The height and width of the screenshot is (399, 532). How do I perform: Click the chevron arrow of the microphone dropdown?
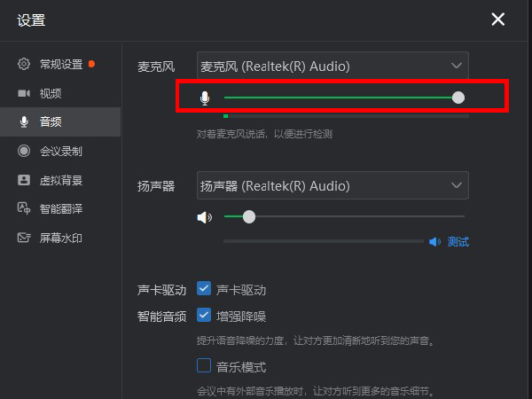tap(457, 66)
